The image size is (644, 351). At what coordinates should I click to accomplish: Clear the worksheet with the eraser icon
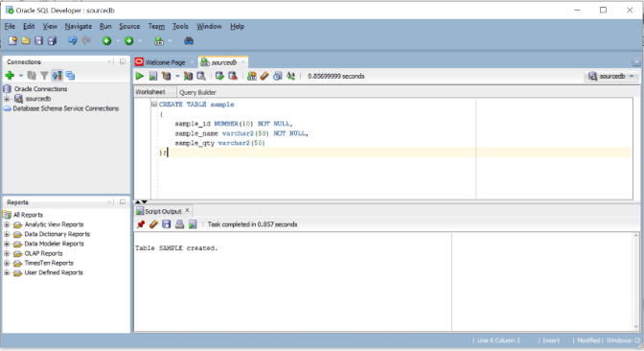click(264, 76)
